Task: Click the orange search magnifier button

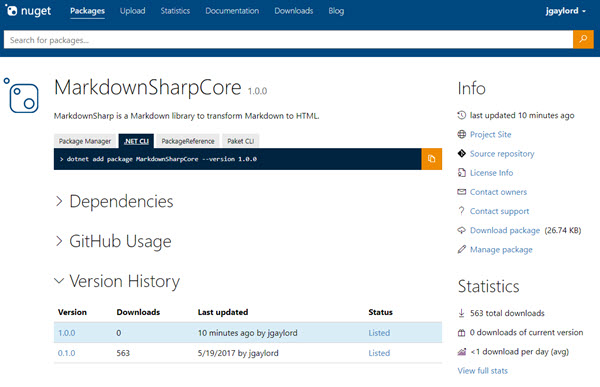Action: [583, 39]
